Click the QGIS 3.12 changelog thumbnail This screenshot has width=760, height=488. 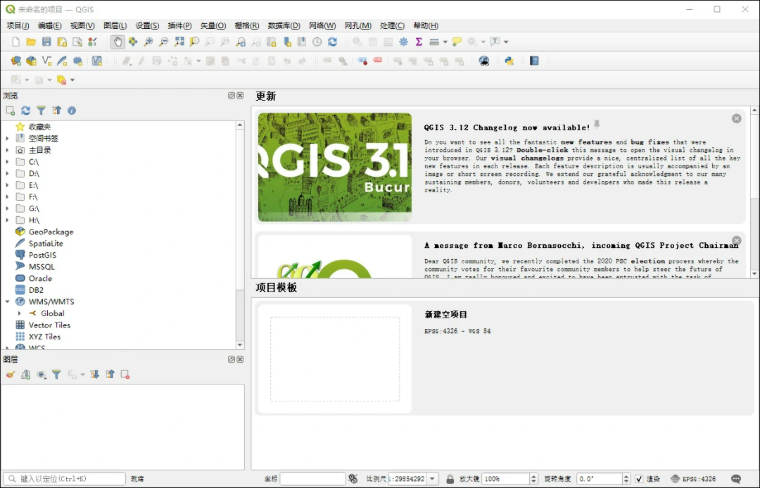[x=335, y=167]
